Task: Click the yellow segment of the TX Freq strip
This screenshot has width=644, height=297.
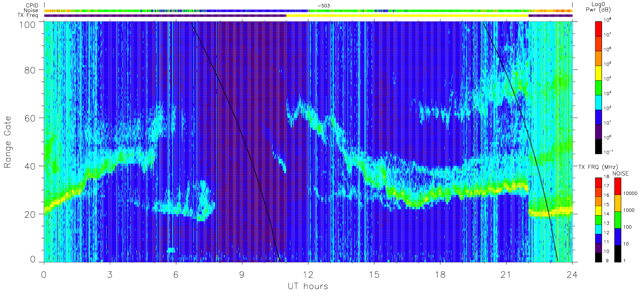Action: pyautogui.click(x=407, y=15)
